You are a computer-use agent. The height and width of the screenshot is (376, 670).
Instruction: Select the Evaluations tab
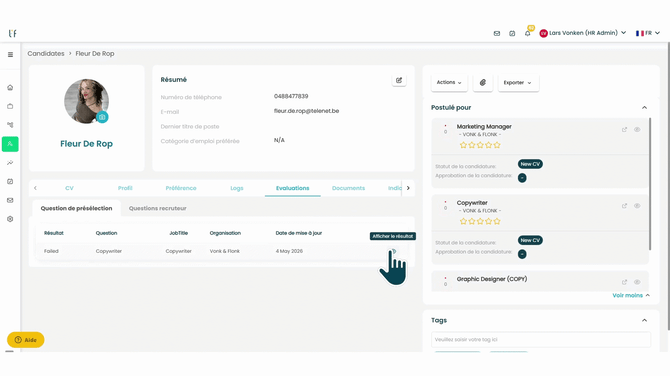[x=293, y=188]
